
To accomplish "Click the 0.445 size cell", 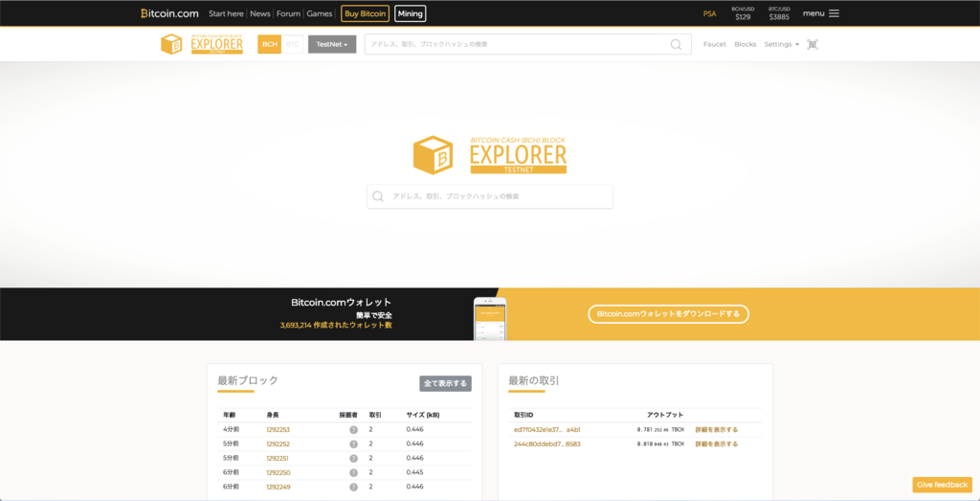I will pos(415,472).
